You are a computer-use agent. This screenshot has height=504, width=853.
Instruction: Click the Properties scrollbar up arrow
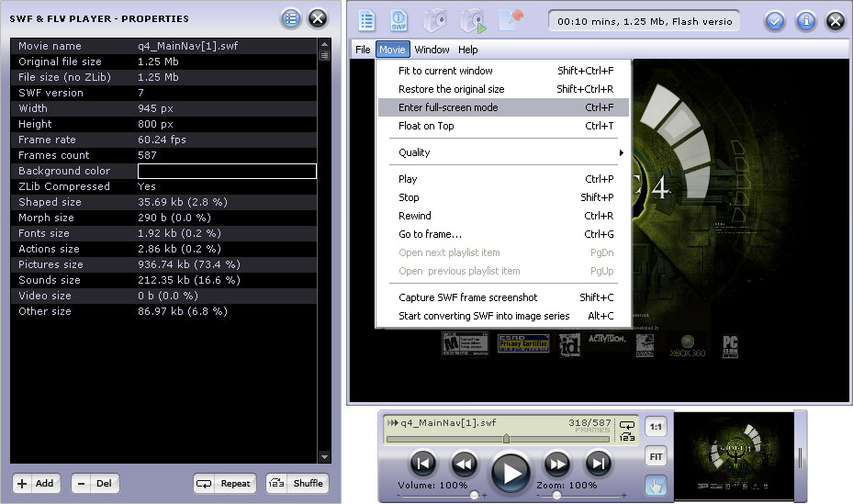pos(324,45)
